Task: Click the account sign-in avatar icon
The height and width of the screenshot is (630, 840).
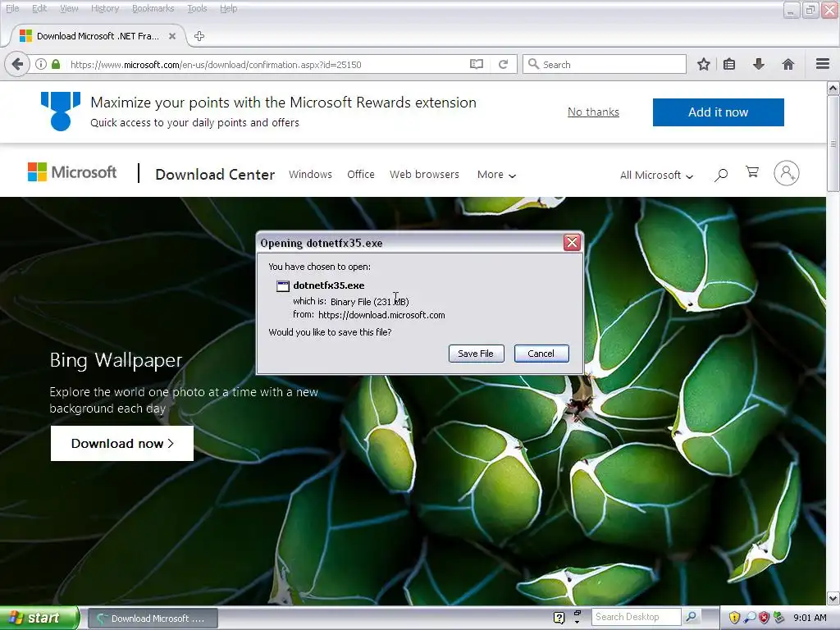Action: tap(787, 173)
